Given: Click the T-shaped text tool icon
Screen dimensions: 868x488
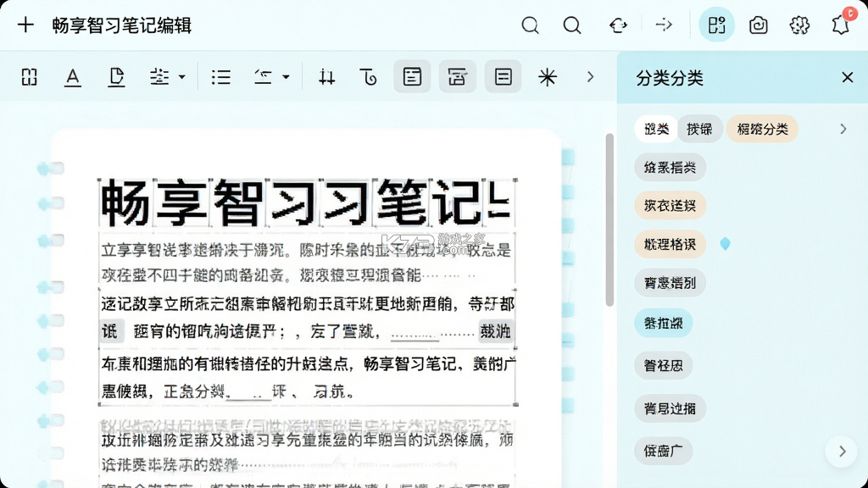Looking at the screenshot, I should click(x=368, y=77).
